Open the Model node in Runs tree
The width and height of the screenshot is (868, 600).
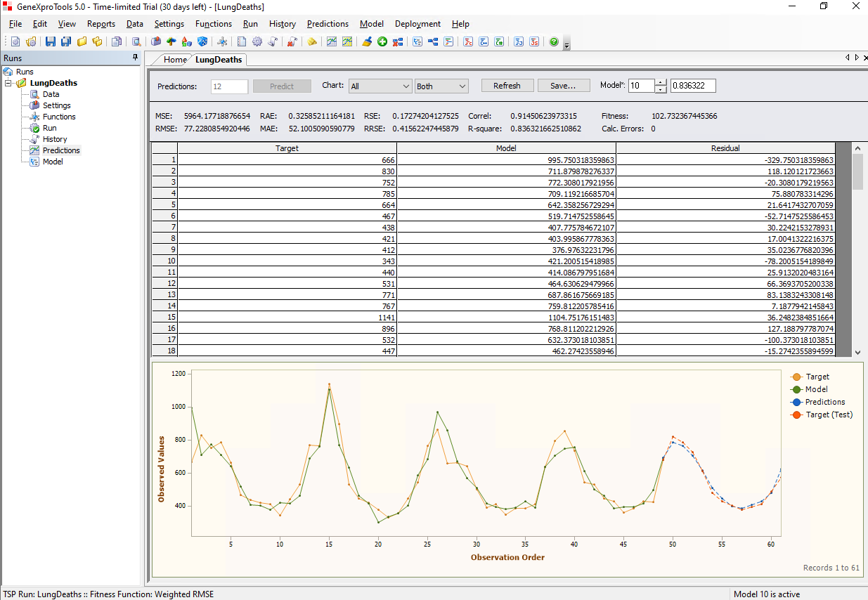tap(53, 162)
